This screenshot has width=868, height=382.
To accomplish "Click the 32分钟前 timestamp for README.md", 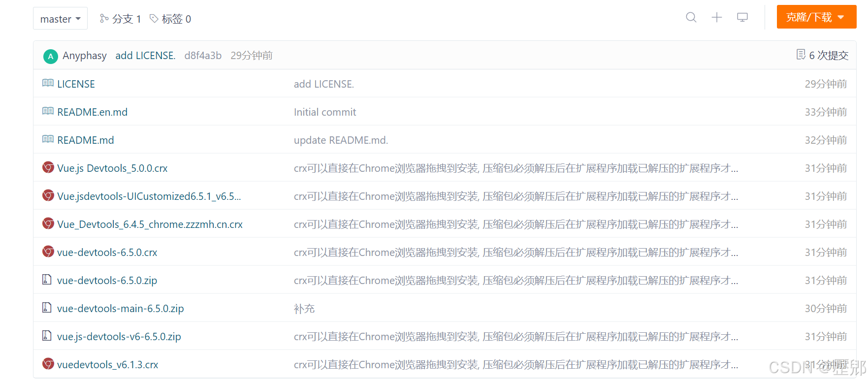I will (x=826, y=140).
